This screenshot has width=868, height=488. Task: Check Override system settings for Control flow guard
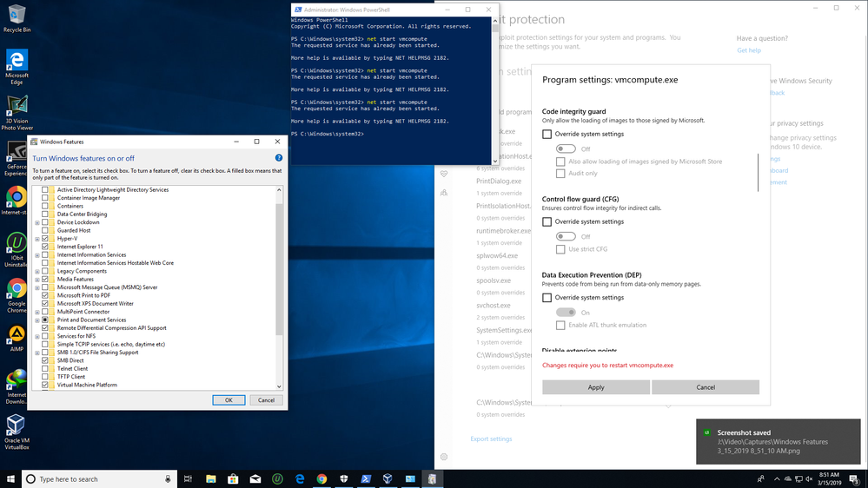point(547,222)
